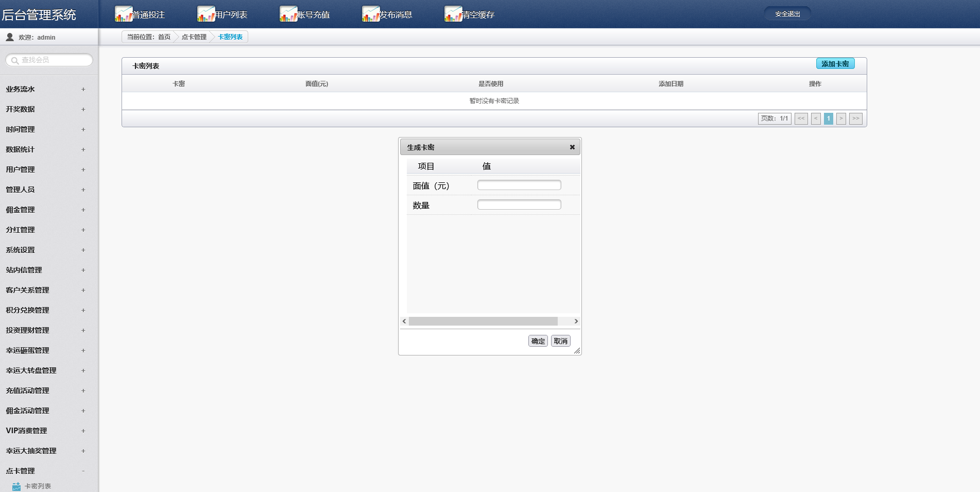The image size is (980, 492).
Task: Click the 卡密列表 sidebar icon
Action: 16,486
